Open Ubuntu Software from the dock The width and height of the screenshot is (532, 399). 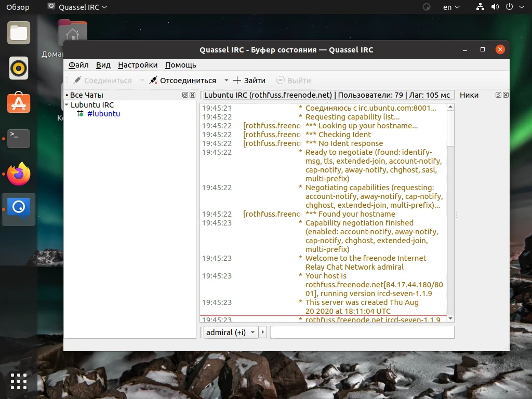tap(19, 103)
